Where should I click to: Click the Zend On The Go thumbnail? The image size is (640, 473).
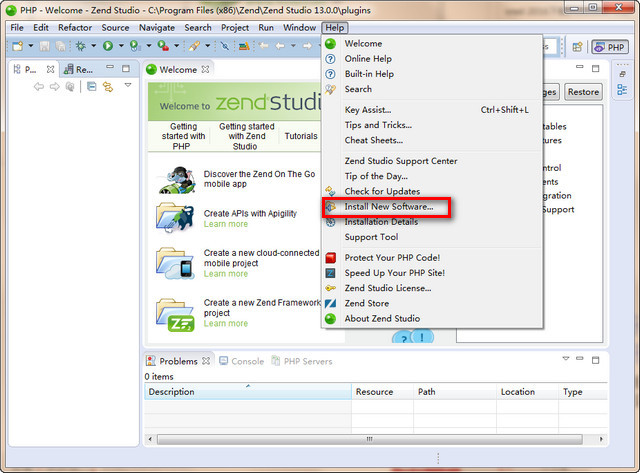click(x=177, y=180)
